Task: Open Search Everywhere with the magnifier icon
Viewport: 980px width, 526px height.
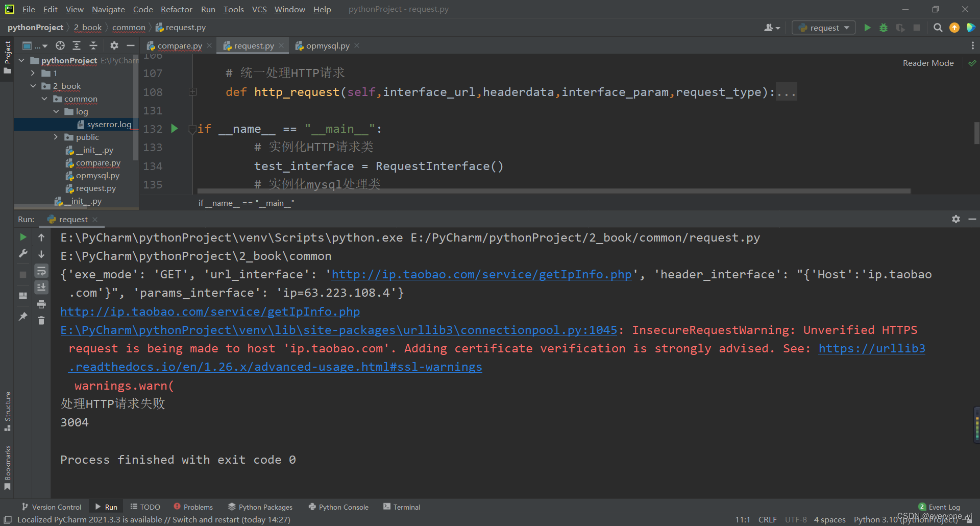Action: coord(938,28)
